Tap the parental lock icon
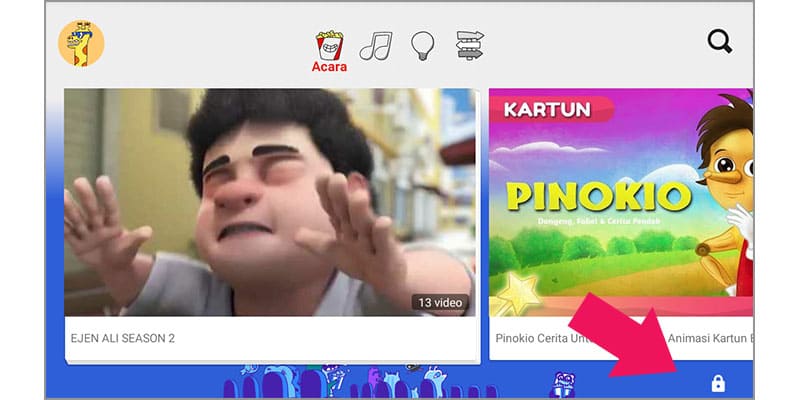 click(x=718, y=383)
